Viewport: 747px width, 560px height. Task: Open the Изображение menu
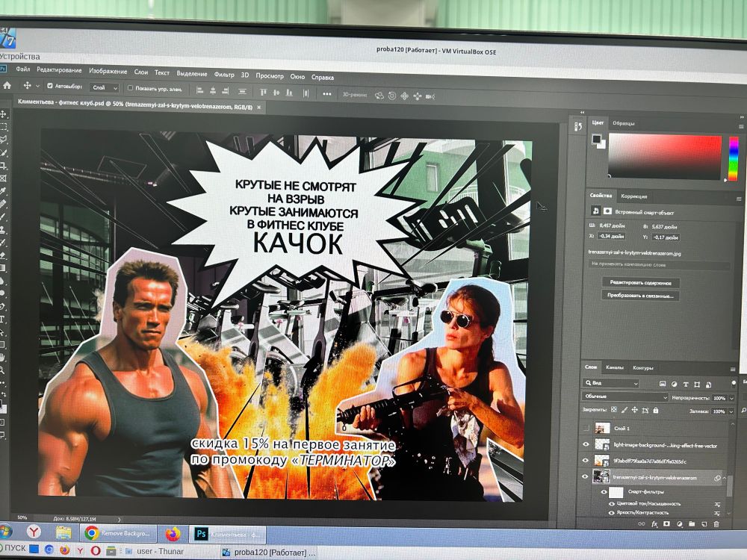(108, 72)
